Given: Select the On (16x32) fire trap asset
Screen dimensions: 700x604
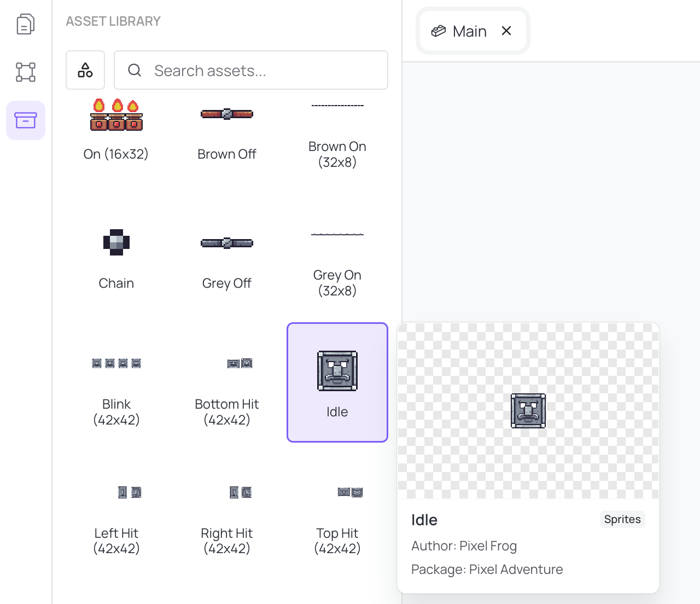Looking at the screenshot, I should click(116, 129).
